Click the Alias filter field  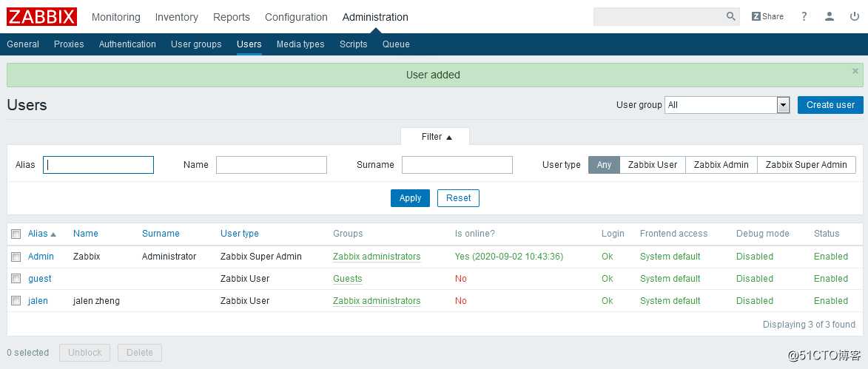point(98,165)
